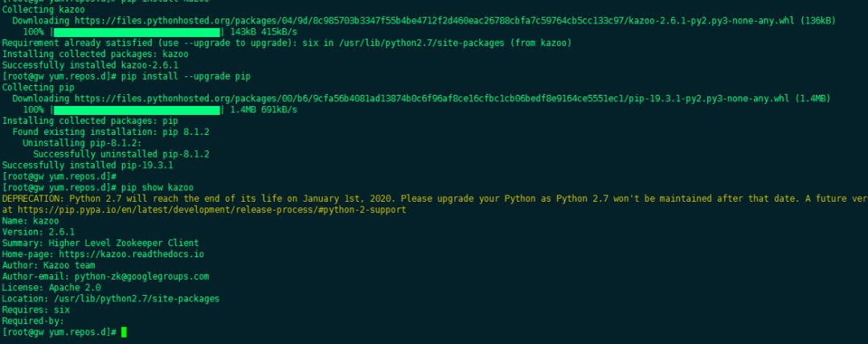Click the Location /usr/lib/python2.7/site-packages path
Screen dimensions: 868x344
(x=136, y=298)
